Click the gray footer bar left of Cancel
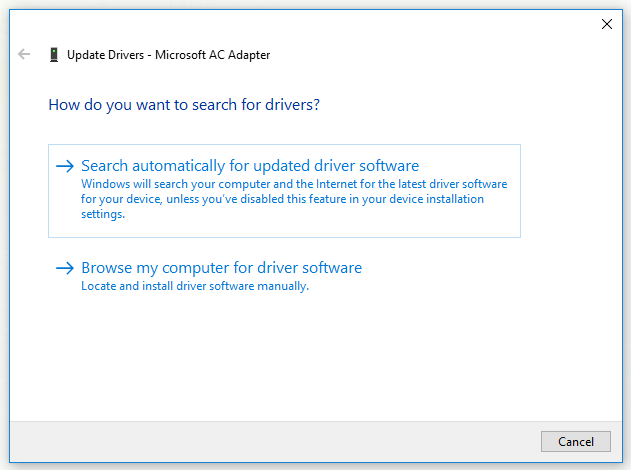The width and height of the screenshot is (631, 470). click(270, 441)
